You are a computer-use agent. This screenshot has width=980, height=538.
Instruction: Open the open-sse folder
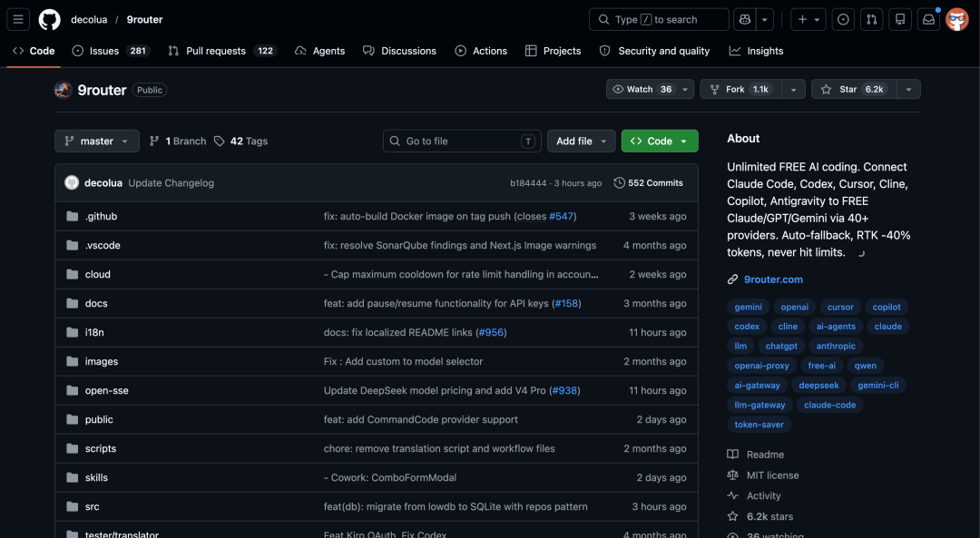(x=107, y=390)
